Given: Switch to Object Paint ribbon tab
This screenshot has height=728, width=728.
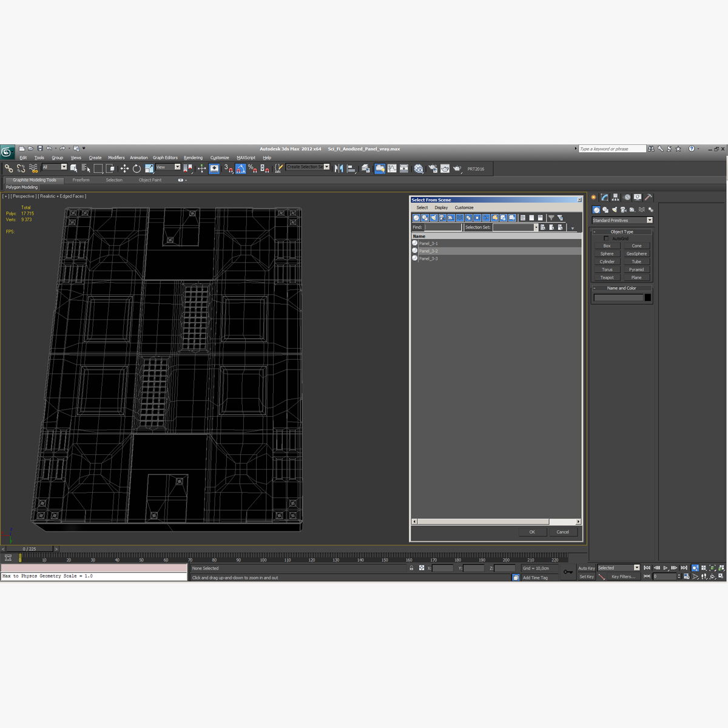Looking at the screenshot, I should point(150,180).
